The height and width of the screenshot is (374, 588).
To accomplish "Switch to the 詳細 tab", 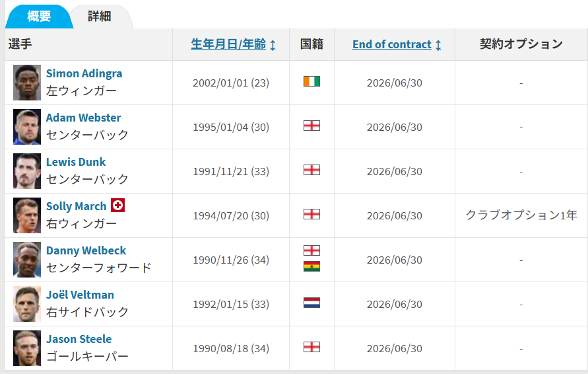I will [100, 17].
